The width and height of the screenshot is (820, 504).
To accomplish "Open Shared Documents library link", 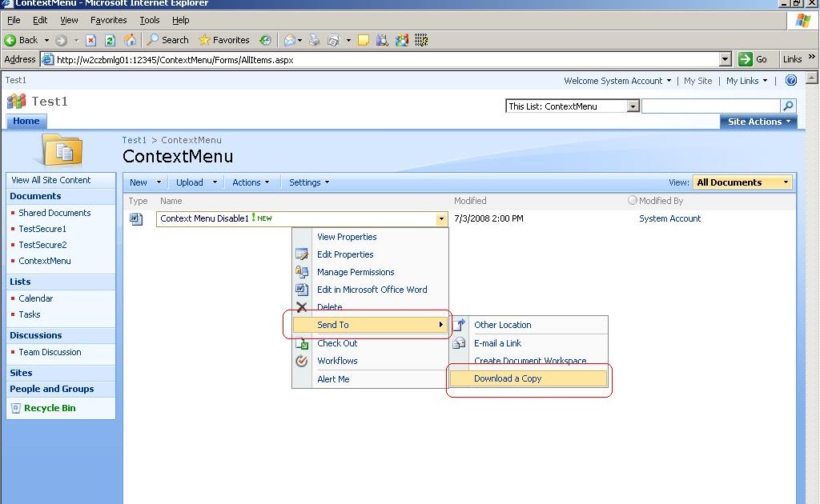I will 54,213.
